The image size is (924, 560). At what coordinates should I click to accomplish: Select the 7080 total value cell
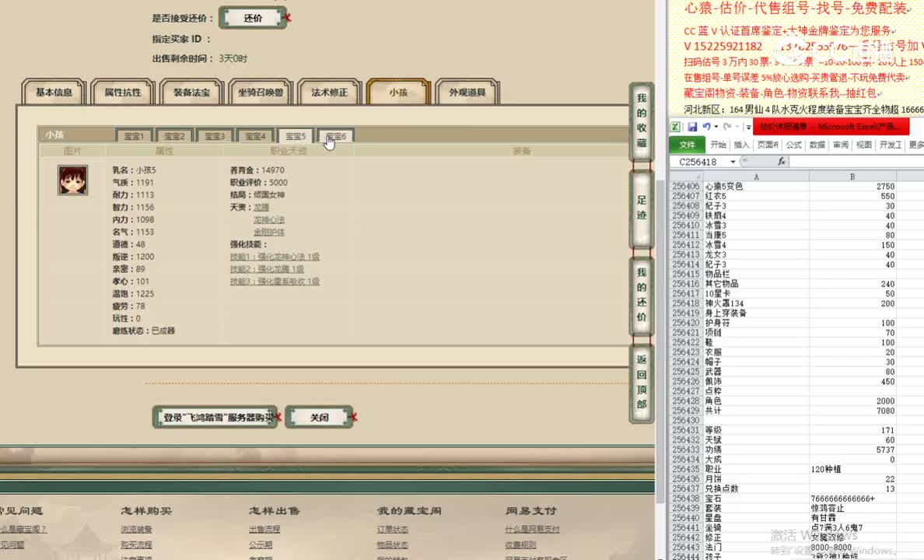pos(852,410)
